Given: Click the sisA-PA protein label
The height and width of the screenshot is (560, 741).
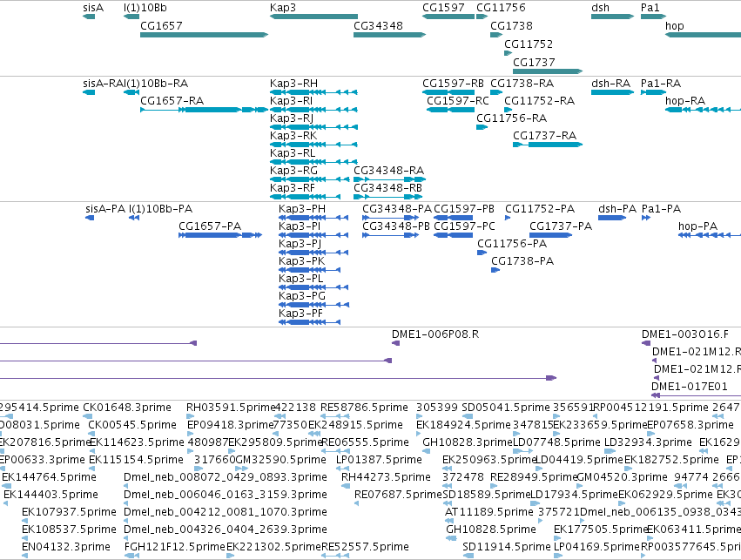Looking at the screenshot, I should tap(105, 209).
